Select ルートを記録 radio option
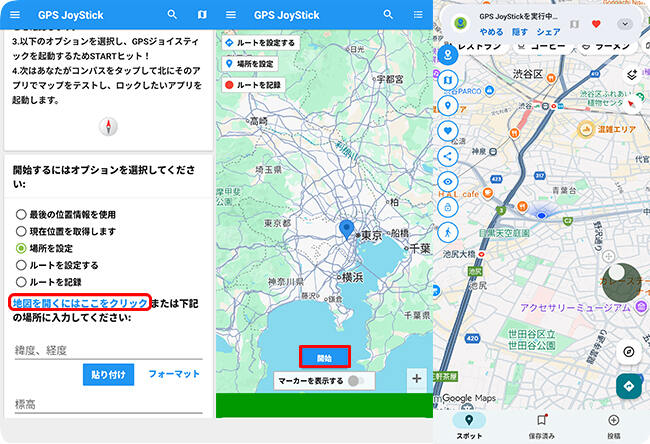650x444 pixels. click(48, 282)
